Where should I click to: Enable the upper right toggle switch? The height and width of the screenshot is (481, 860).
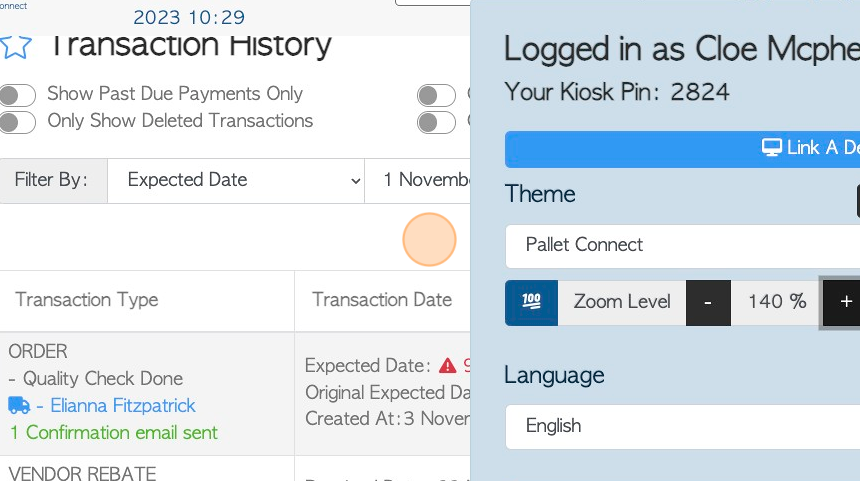(x=436, y=95)
